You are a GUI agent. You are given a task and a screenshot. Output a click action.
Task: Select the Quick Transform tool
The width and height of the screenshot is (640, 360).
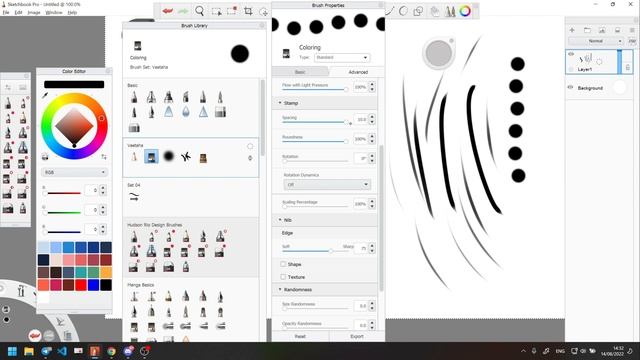pyautogui.click(x=264, y=12)
